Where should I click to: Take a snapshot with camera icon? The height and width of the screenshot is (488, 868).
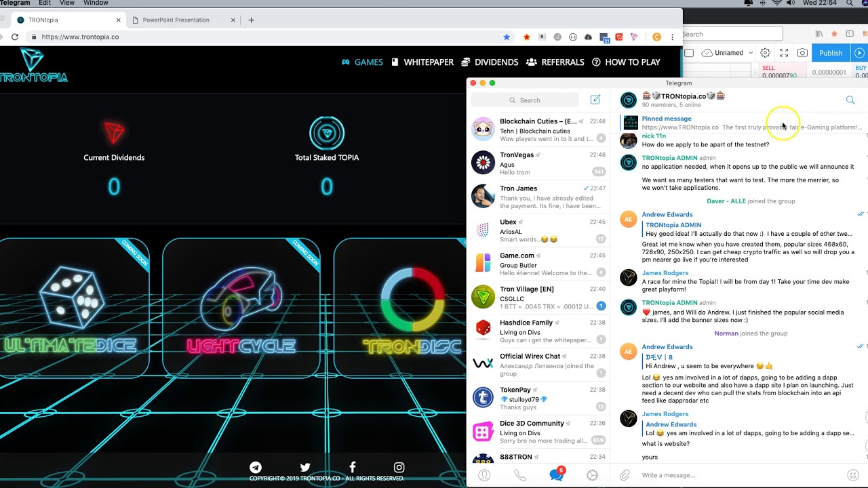coord(802,53)
